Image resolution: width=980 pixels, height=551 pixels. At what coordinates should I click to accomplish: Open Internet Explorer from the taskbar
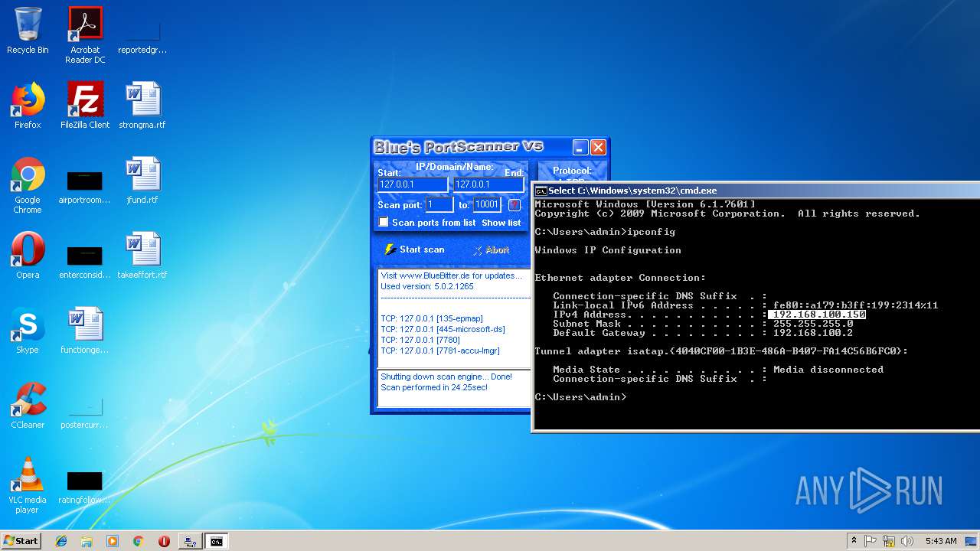61,541
